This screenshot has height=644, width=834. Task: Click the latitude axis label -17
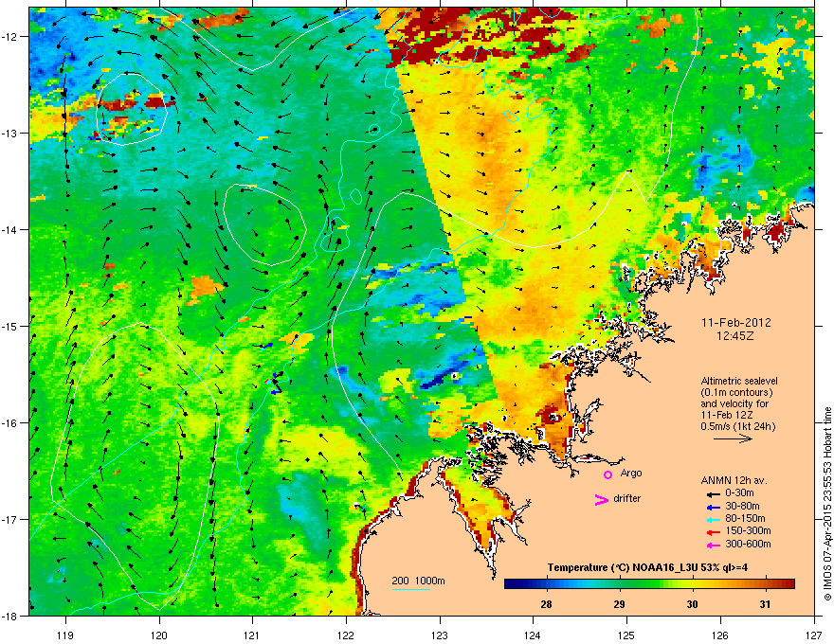10,520
